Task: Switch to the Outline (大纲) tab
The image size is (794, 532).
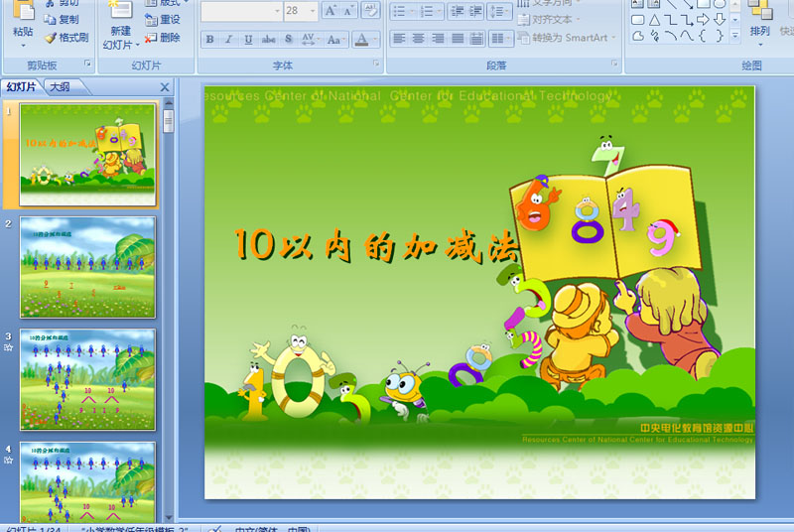Action: 61,87
